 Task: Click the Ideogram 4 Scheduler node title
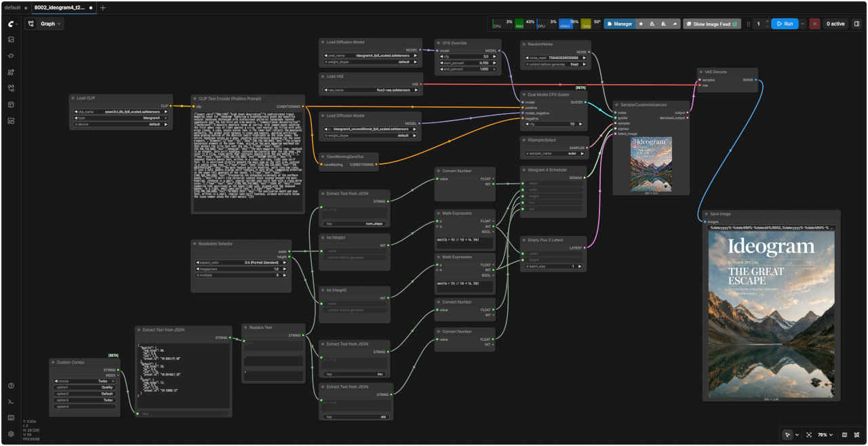pos(547,169)
